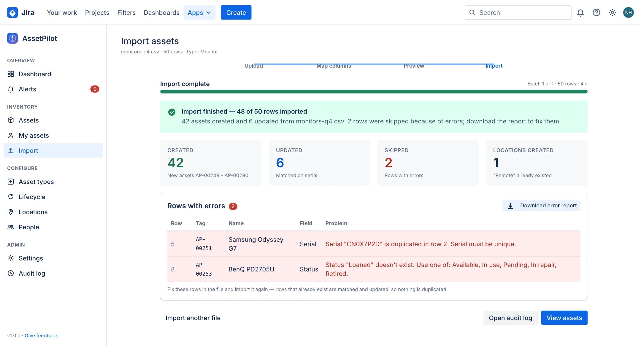Image resolution: width=641 pixels, height=364 pixels.
Task: Go to the Preview step
Action: pyautogui.click(x=414, y=66)
